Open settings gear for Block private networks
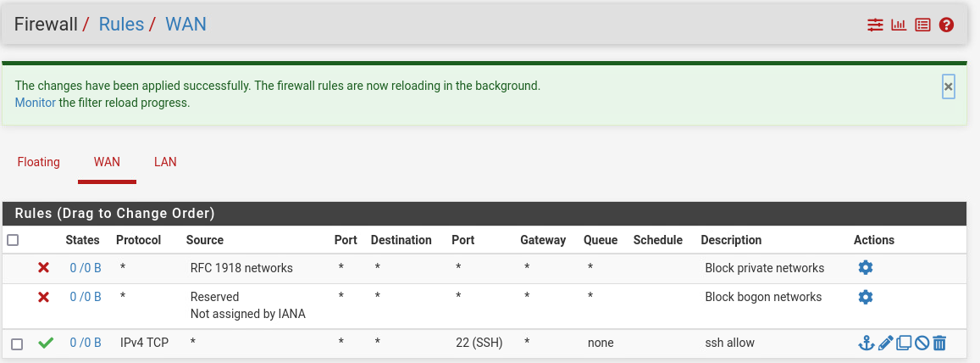The height and width of the screenshot is (363, 980). click(865, 268)
